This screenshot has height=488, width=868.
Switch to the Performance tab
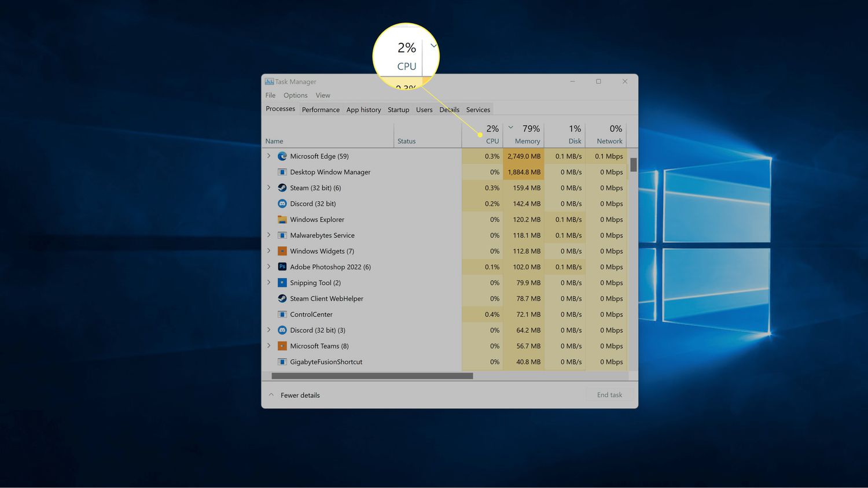point(321,110)
